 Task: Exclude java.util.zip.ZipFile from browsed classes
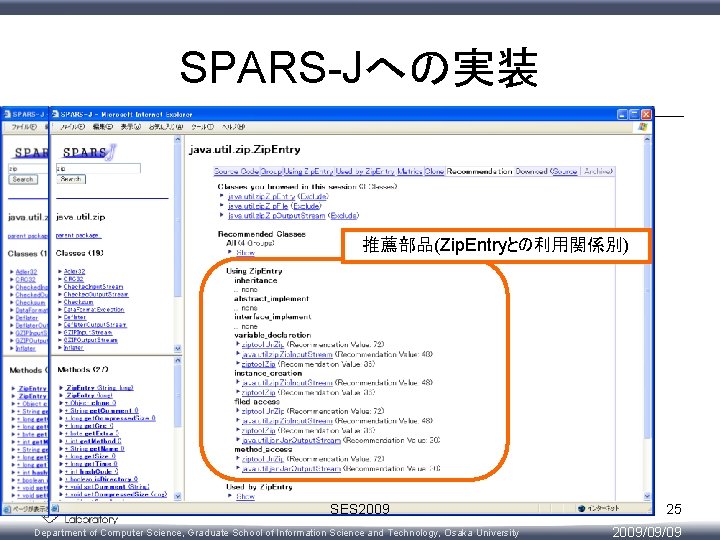[306, 206]
